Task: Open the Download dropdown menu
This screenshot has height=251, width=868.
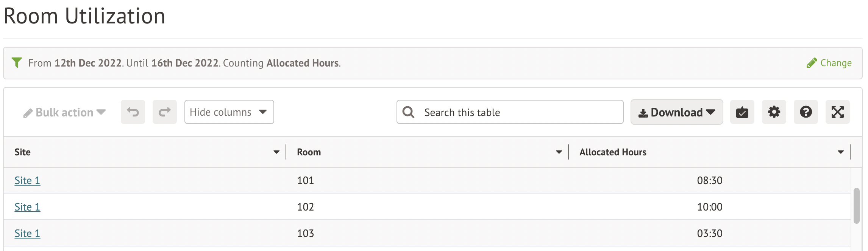Action: 676,112
